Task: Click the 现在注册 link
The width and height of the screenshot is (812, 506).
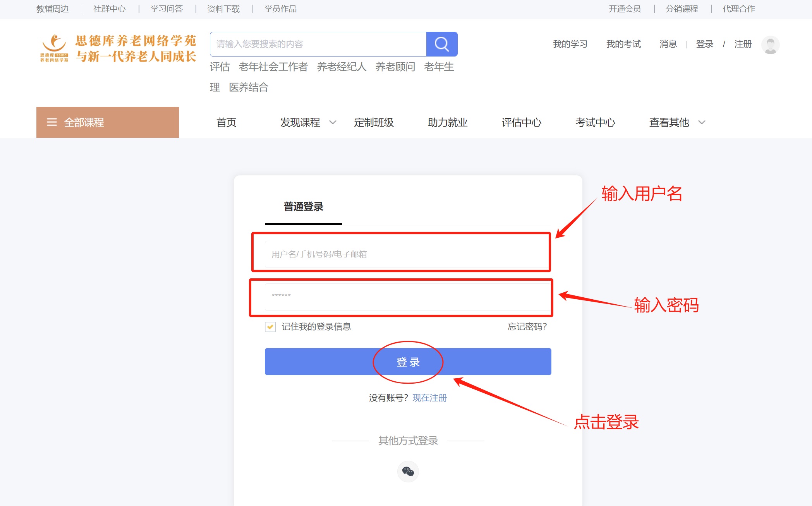Action: [x=429, y=398]
